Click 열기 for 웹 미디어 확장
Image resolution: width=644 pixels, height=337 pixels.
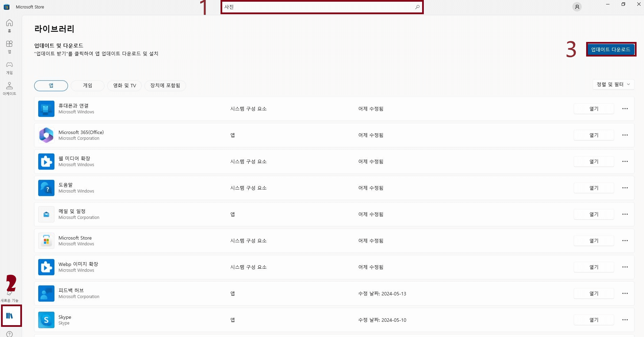click(594, 161)
